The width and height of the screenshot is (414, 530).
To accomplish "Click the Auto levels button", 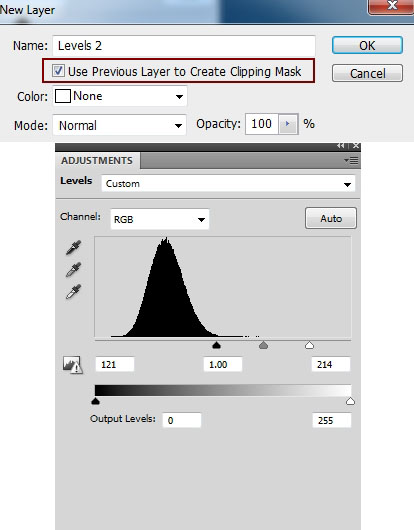I will (331, 218).
